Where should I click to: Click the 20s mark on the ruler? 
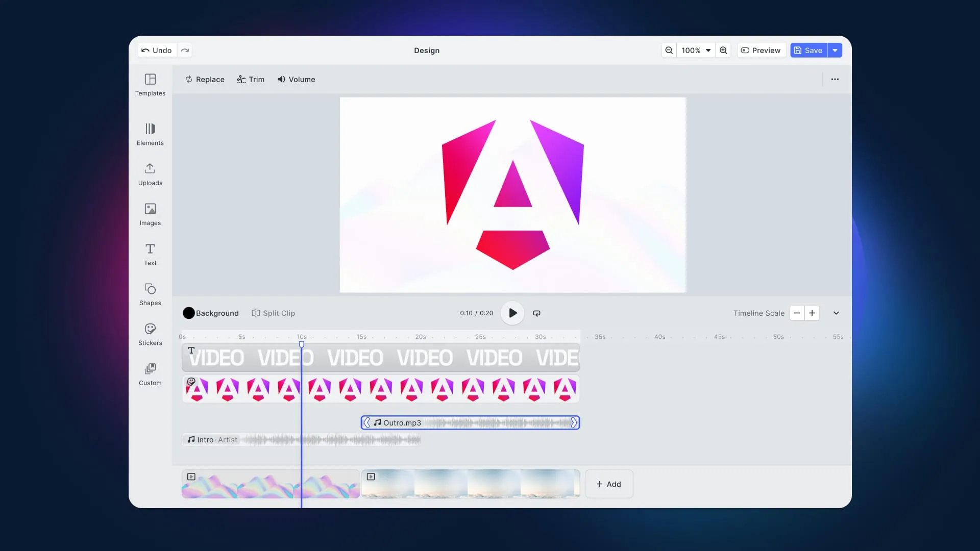pos(421,337)
